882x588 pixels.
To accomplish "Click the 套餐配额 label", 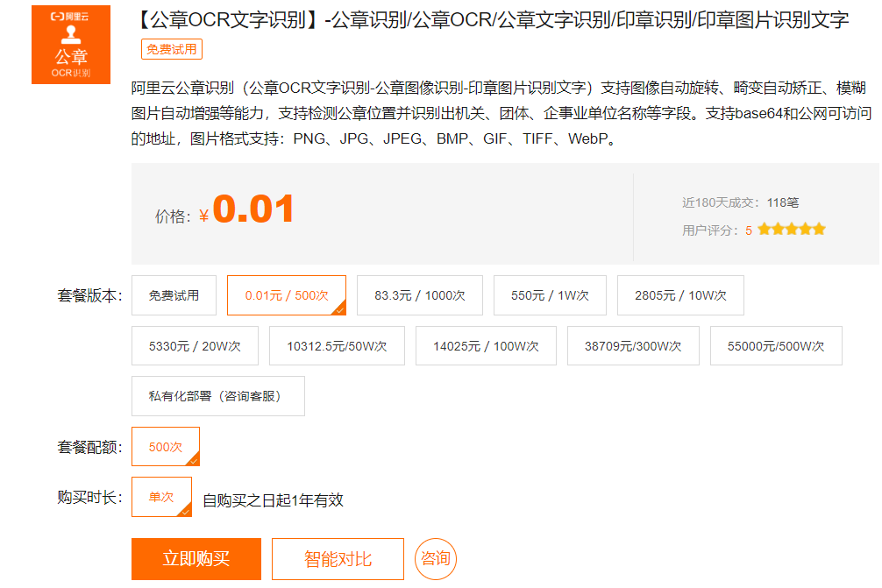I will (89, 448).
